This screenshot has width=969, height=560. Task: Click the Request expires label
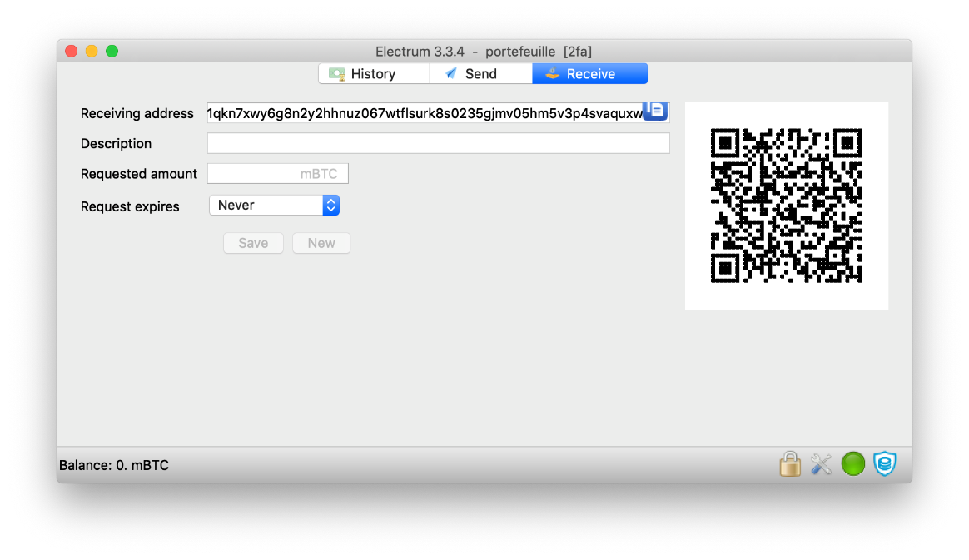[x=130, y=206]
